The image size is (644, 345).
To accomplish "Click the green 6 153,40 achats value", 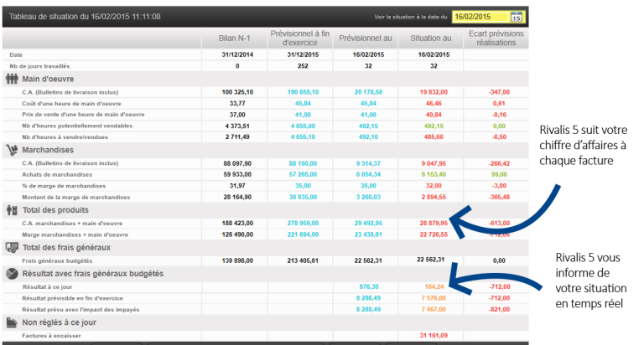I will click(x=434, y=174).
